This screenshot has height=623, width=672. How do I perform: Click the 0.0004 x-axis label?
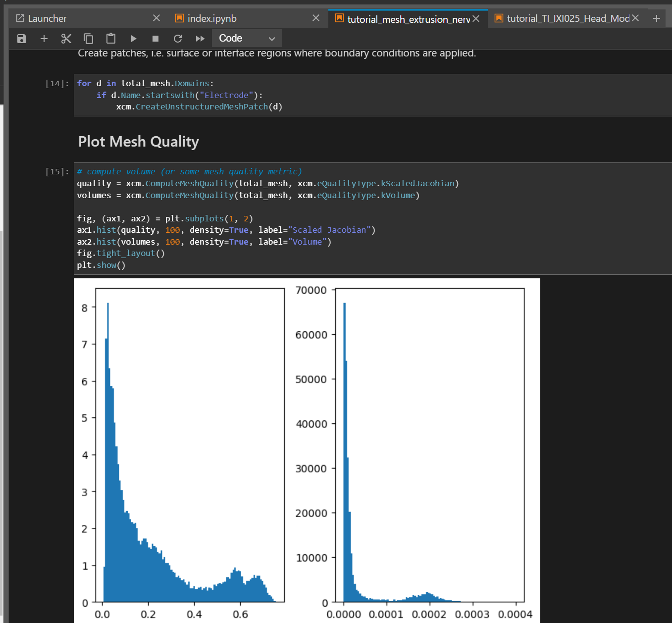(x=515, y=614)
